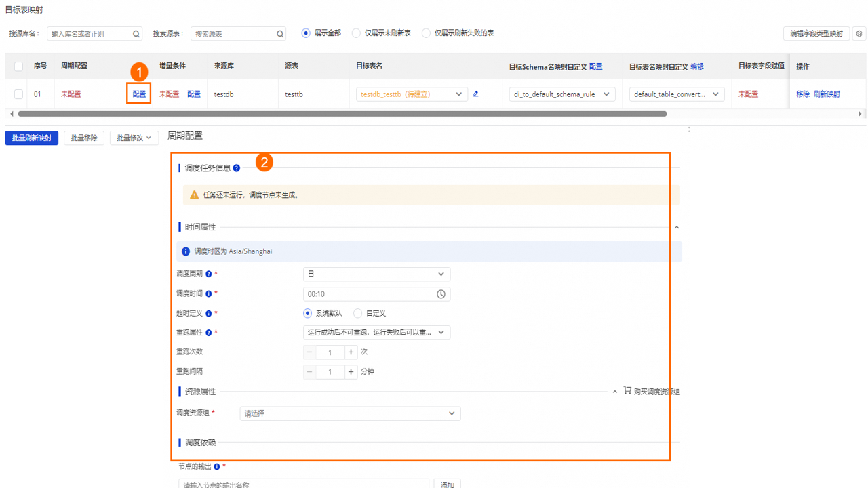Image resolution: width=868 pixels, height=488 pixels.
Task: Open the 调度资源组 dropdown
Action: coord(350,413)
